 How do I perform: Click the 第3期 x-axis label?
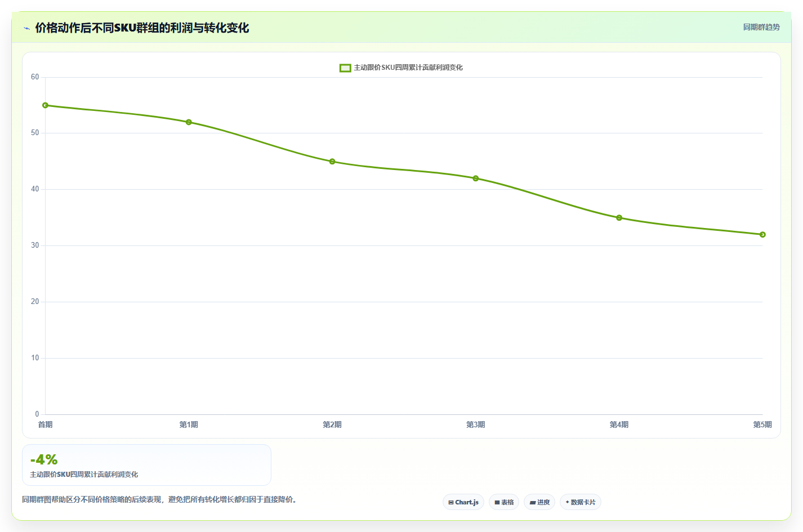click(x=476, y=424)
